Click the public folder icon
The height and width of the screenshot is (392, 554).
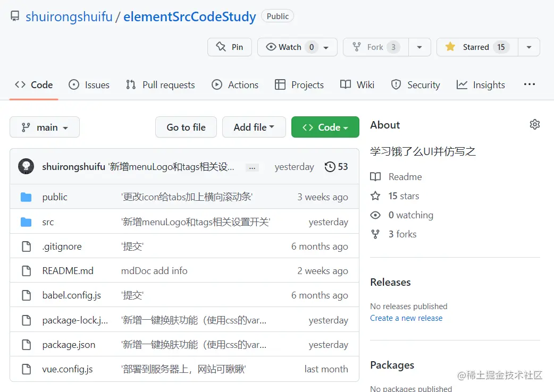coord(26,197)
